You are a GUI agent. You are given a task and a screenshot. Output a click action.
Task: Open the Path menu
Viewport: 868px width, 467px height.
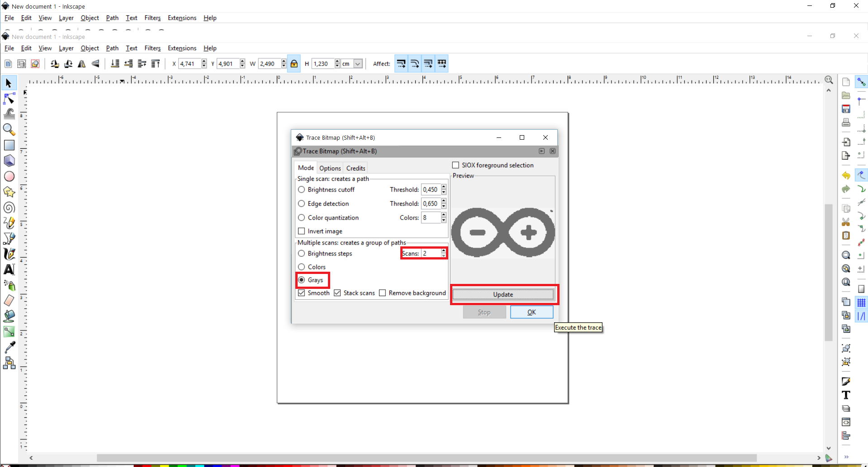coord(112,48)
